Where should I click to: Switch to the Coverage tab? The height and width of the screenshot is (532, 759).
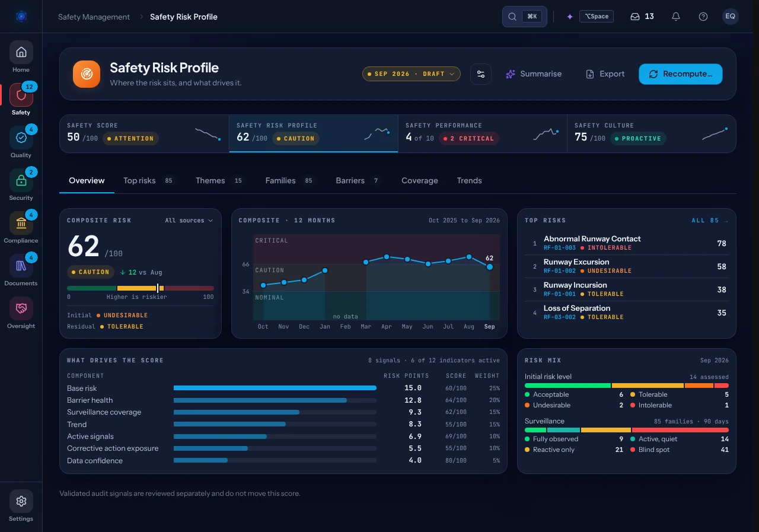(420, 181)
